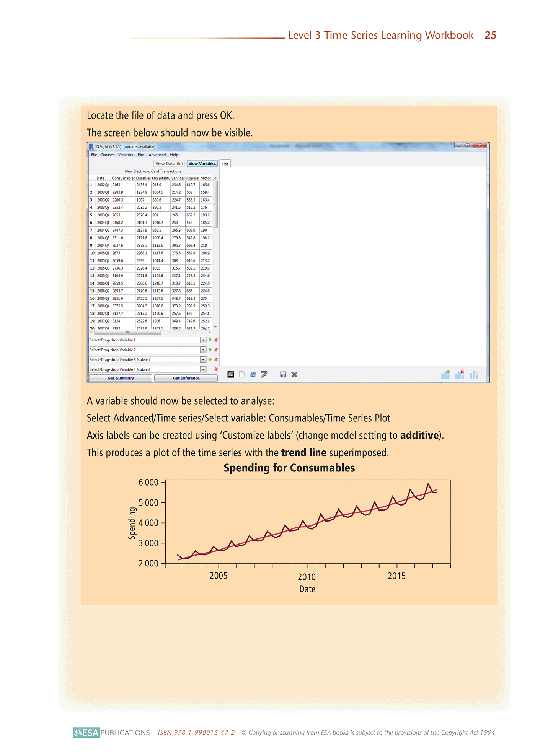Expand the Variable 3 (subset) dropdown
Viewport: 553px width, 756px height.
[x=203, y=360]
